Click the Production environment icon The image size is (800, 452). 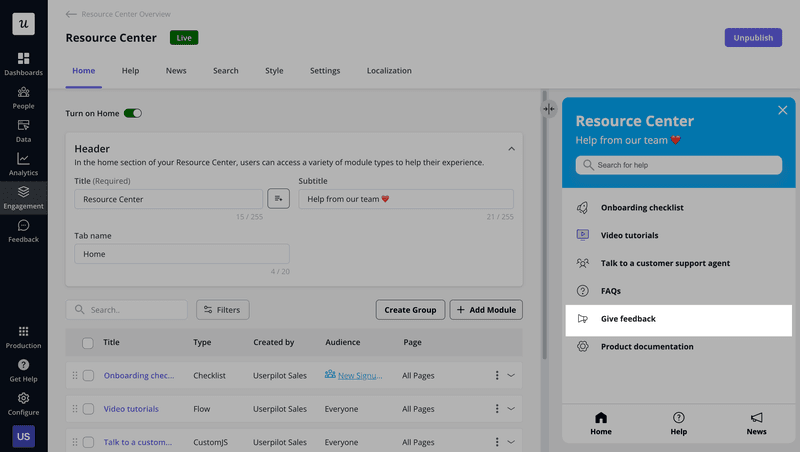point(23,336)
